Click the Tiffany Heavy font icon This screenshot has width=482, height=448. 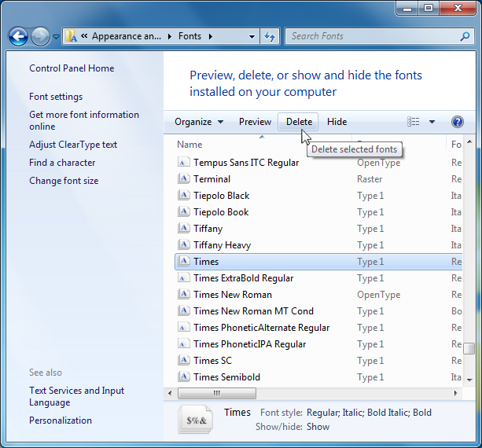tap(183, 244)
